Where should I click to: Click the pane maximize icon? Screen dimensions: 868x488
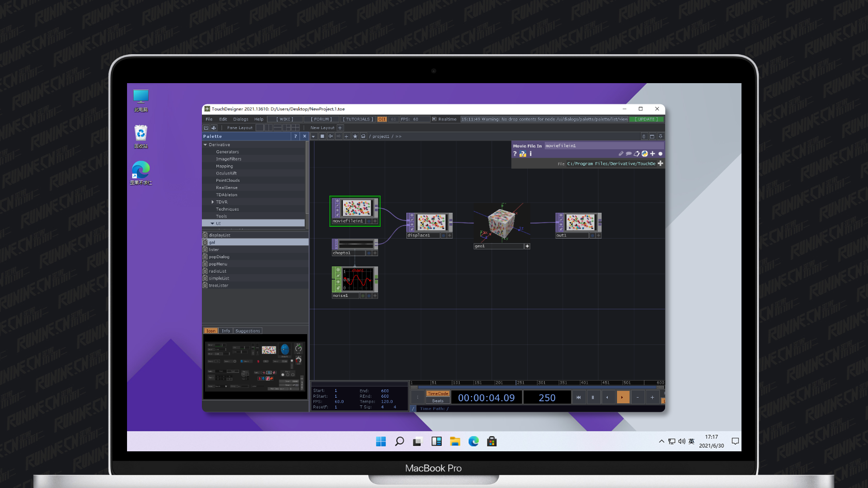click(652, 136)
